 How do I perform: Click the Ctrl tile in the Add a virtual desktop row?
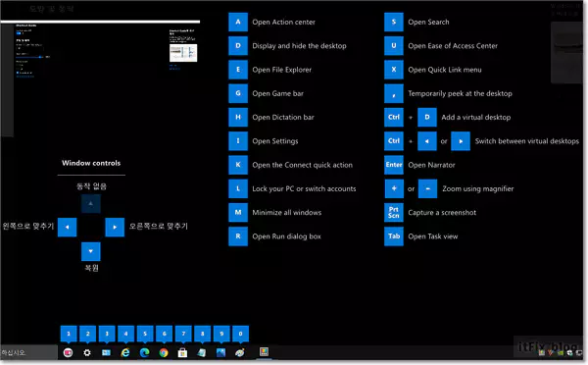(x=394, y=117)
